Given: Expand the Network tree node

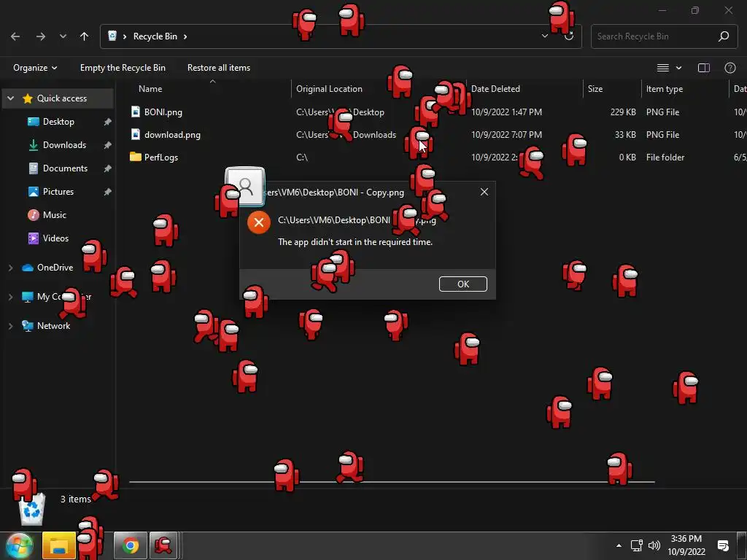Looking at the screenshot, I should pyautogui.click(x=10, y=326).
